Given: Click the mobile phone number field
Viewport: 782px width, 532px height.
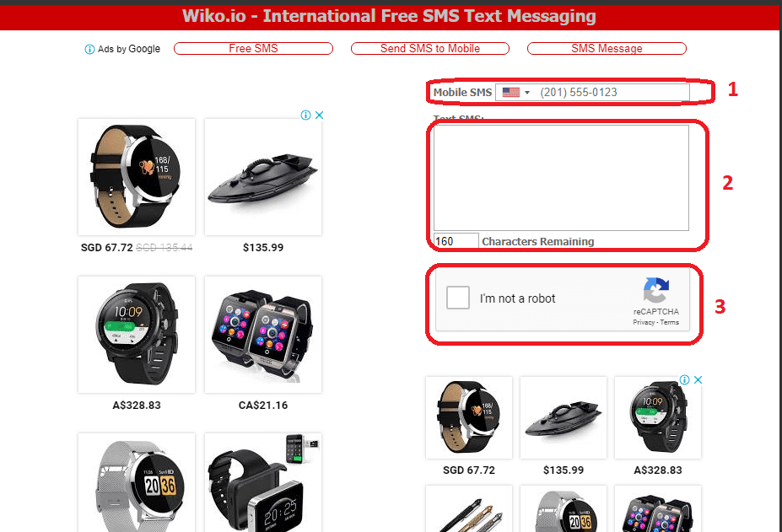Looking at the screenshot, I should 612,92.
